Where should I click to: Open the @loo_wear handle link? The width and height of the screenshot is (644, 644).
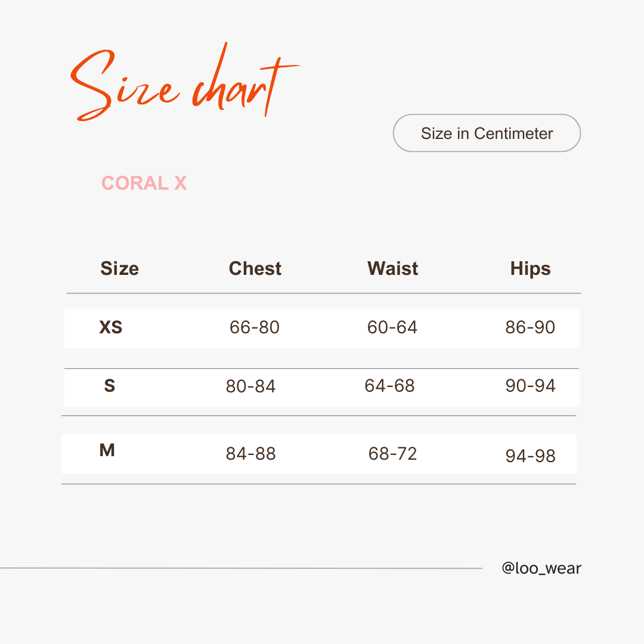click(541, 568)
